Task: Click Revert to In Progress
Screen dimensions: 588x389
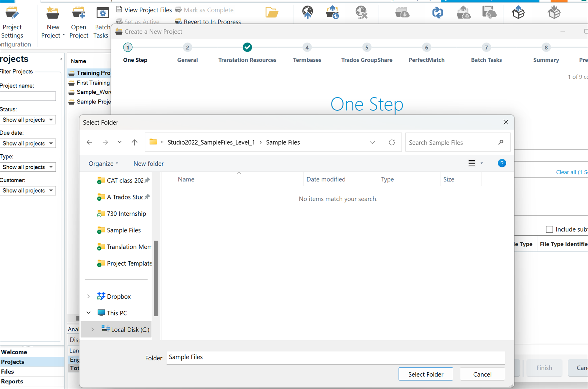Action: point(208,22)
